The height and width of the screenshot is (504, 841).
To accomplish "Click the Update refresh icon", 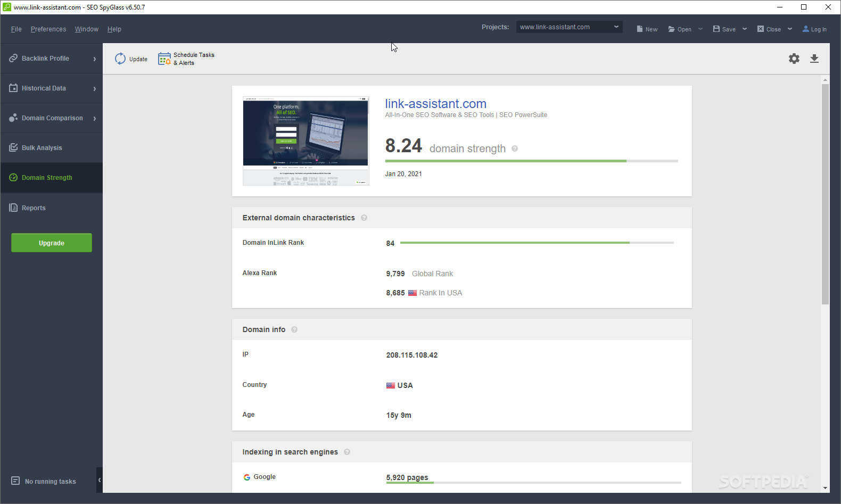I will [120, 59].
